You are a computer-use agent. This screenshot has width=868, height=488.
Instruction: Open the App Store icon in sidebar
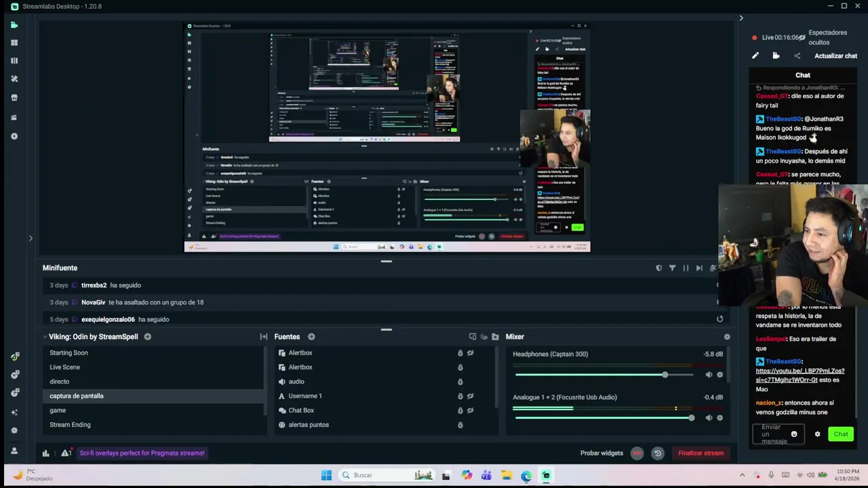(x=14, y=98)
